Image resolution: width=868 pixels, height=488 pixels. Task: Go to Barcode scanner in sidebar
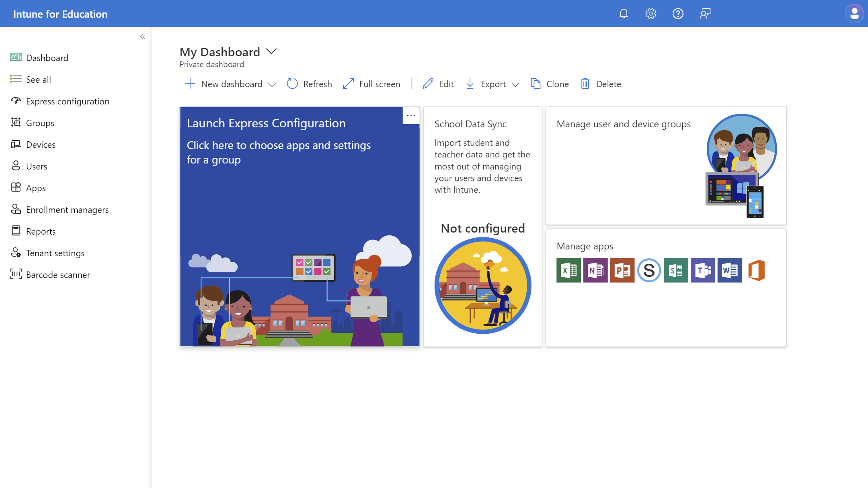coord(58,275)
